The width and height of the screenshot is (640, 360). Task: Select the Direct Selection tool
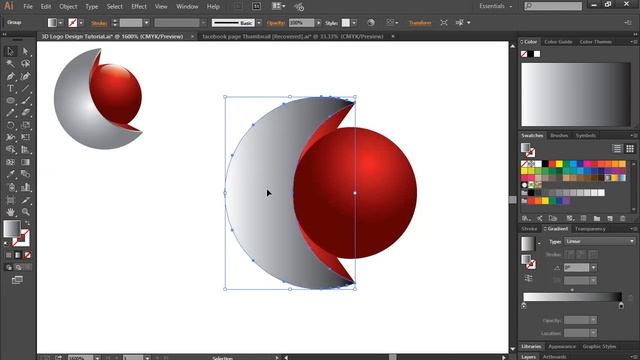click(25, 51)
